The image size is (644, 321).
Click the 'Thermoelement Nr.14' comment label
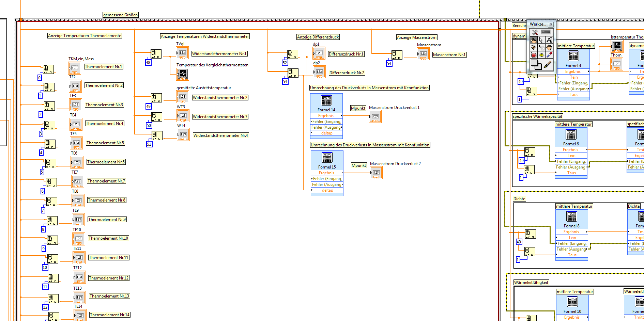(110, 315)
